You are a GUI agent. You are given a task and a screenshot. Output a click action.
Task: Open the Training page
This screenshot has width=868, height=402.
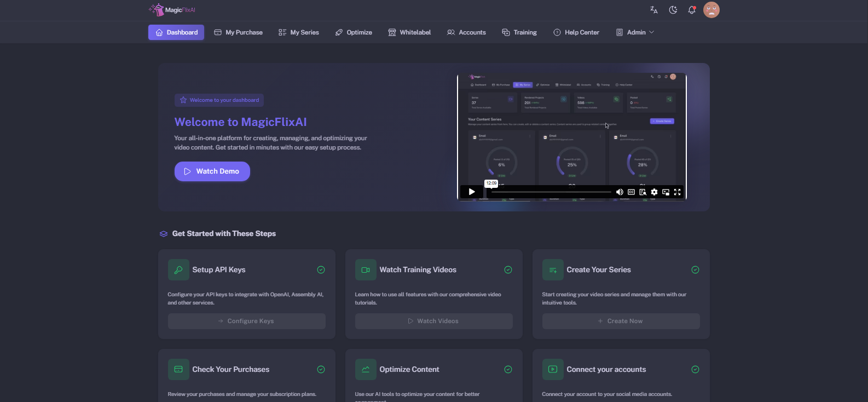tap(519, 32)
